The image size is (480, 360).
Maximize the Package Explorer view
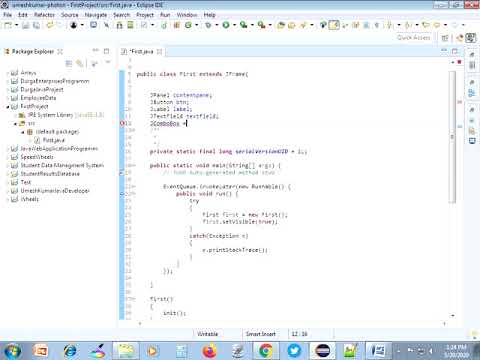click(x=106, y=51)
